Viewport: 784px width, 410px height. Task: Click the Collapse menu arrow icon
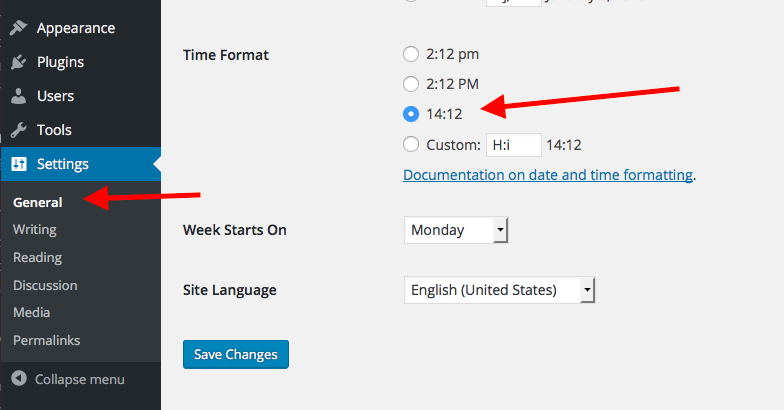[18, 379]
